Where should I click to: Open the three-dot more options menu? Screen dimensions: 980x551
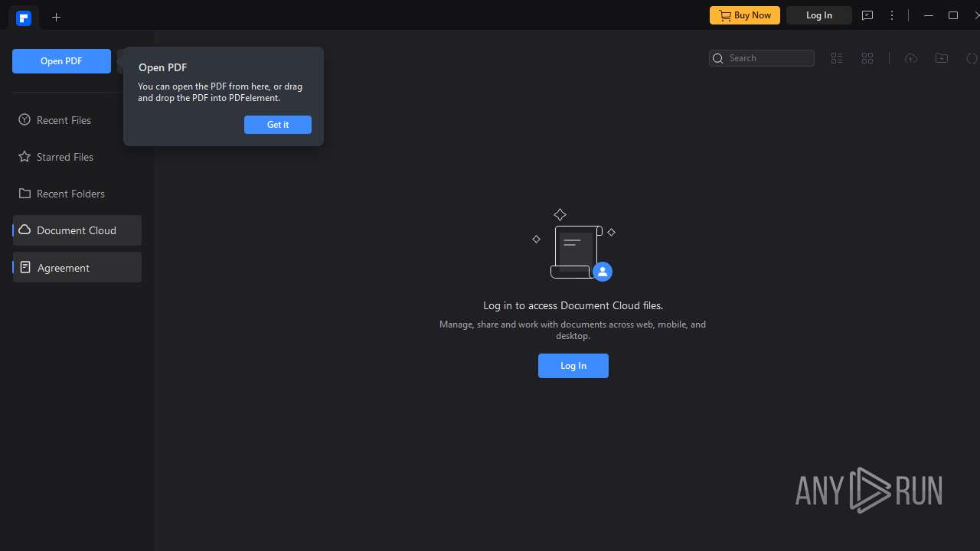[x=892, y=15]
